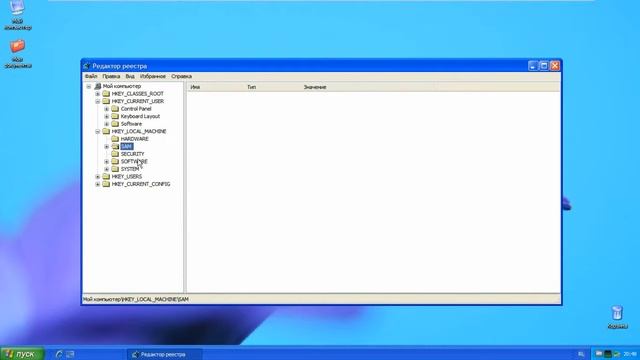Open the Справка menu

click(x=181, y=76)
